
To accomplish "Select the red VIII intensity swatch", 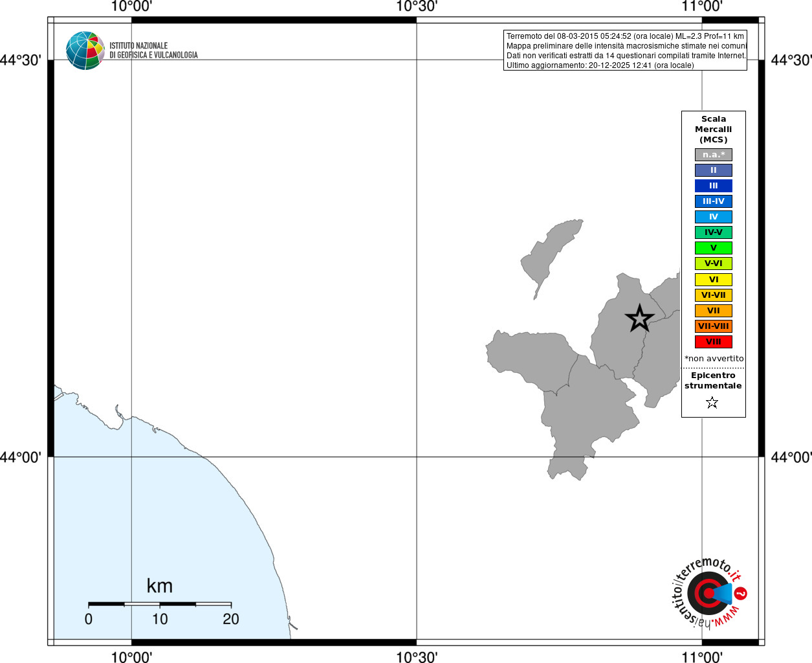I will click(714, 342).
